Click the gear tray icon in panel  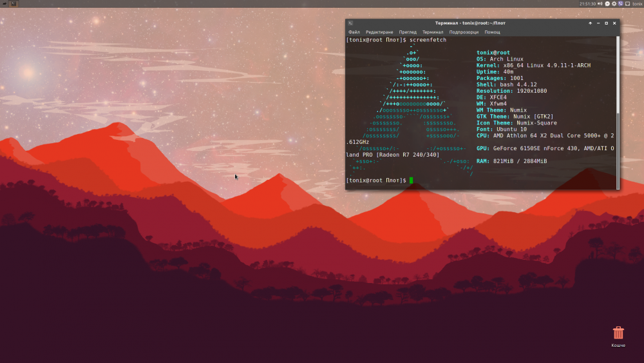click(614, 4)
